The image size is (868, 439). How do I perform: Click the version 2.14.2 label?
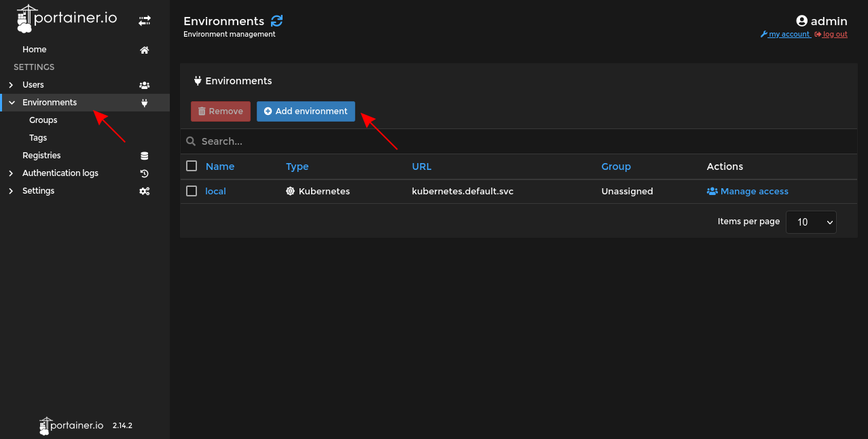click(122, 426)
